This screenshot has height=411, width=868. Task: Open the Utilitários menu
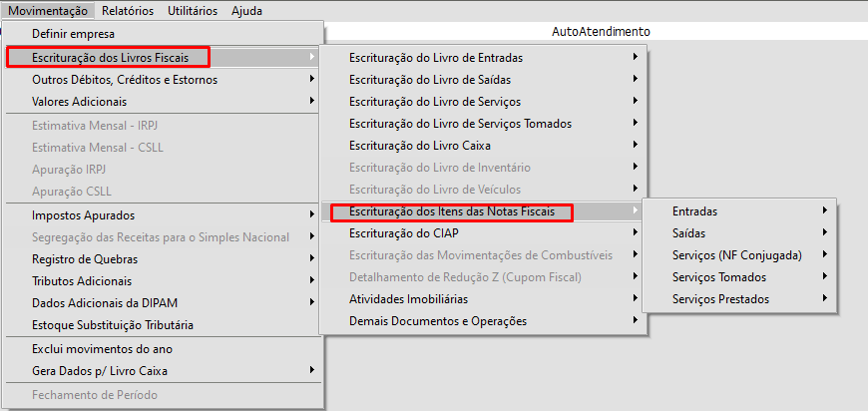[192, 11]
